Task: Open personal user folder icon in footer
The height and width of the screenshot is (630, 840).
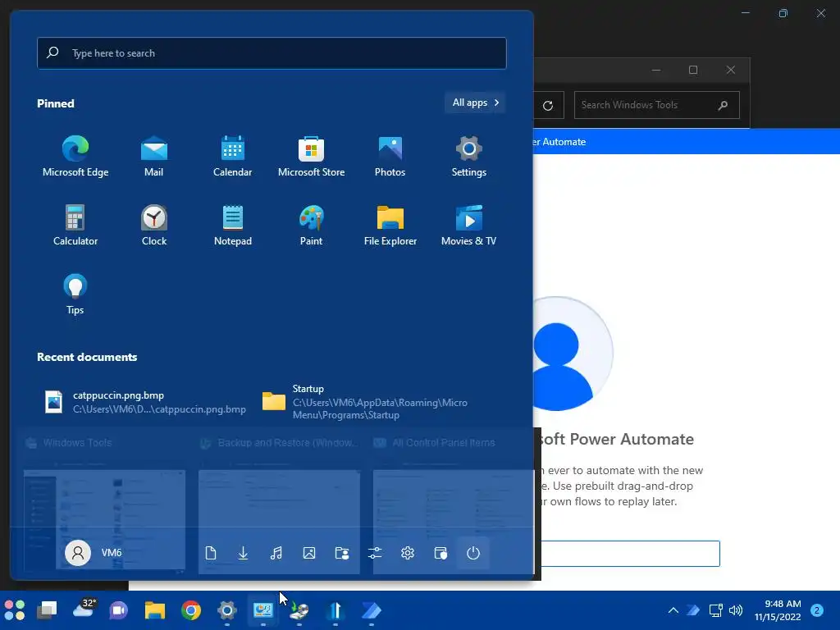Action: tap(342, 553)
